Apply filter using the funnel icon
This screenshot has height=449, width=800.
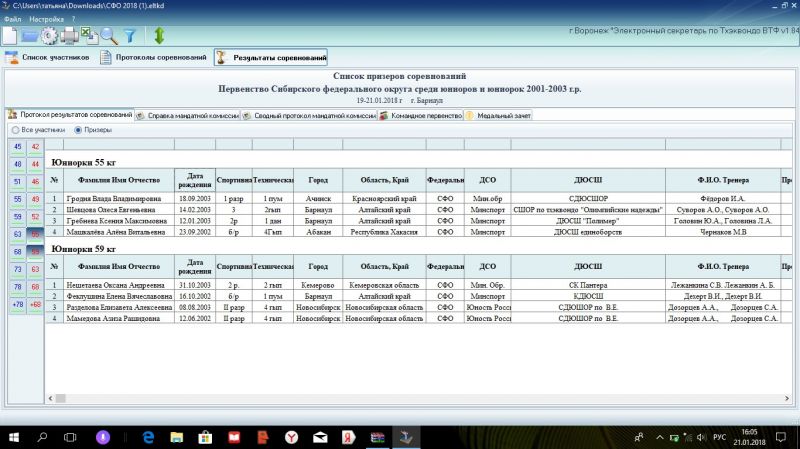point(129,35)
